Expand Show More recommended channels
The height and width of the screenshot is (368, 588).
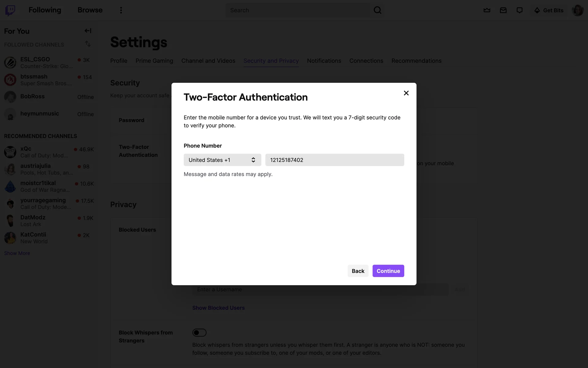click(x=17, y=253)
